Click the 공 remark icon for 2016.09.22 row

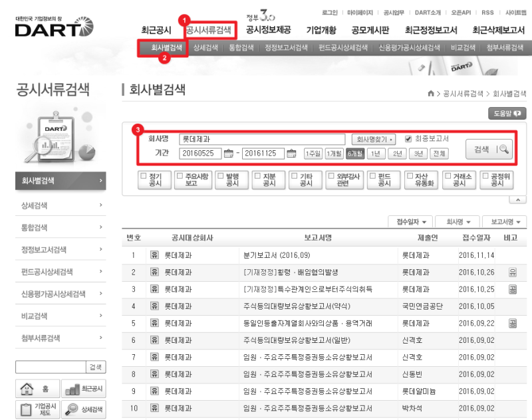(513, 324)
